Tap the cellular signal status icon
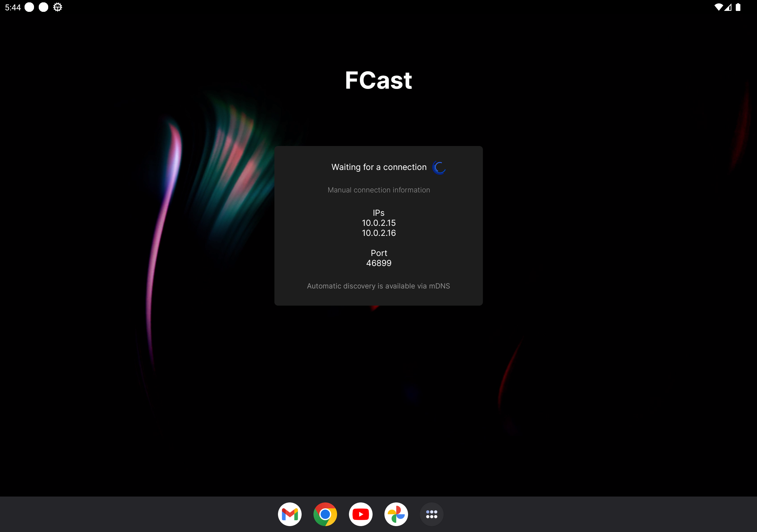 coord(728,7)
